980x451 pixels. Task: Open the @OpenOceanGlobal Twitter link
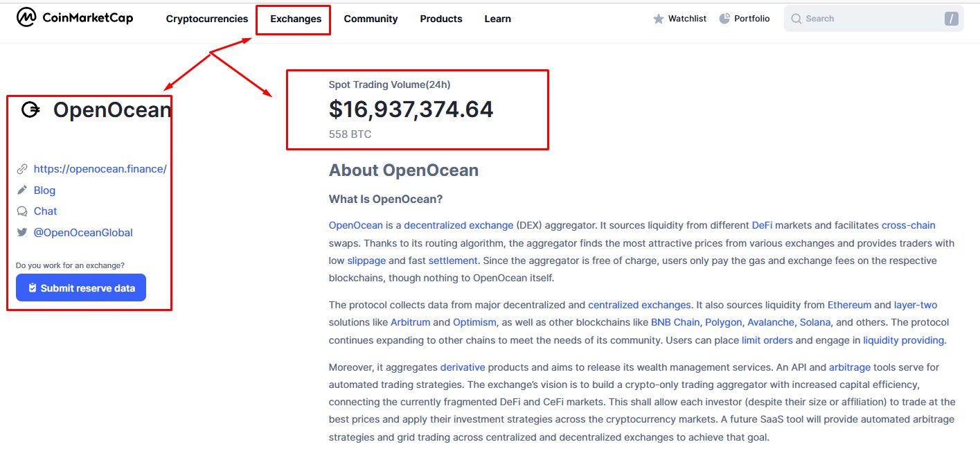click(x=83, y=233)
